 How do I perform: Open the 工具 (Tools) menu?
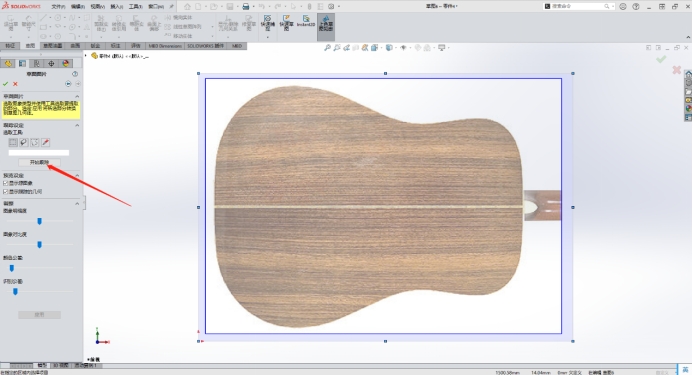coord(136,7)
